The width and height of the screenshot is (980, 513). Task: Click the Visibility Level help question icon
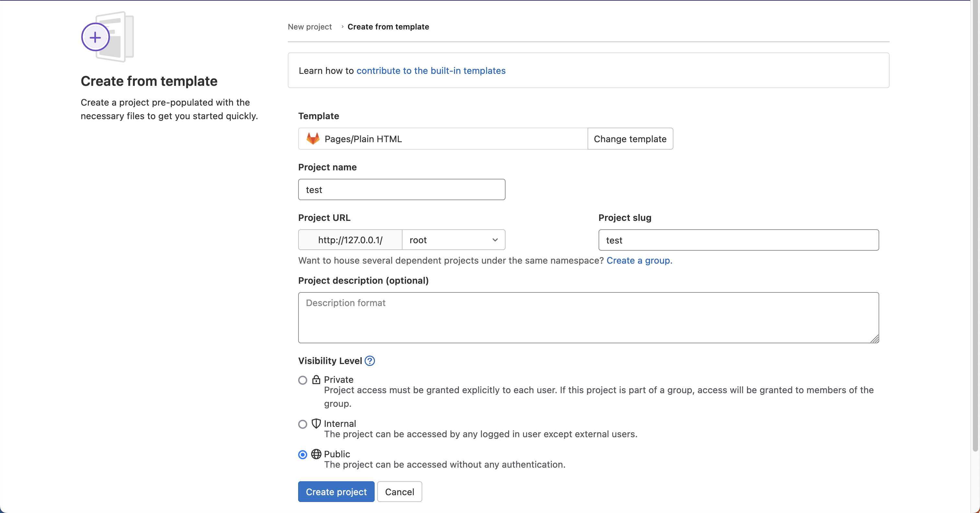[x=369, y=360]
